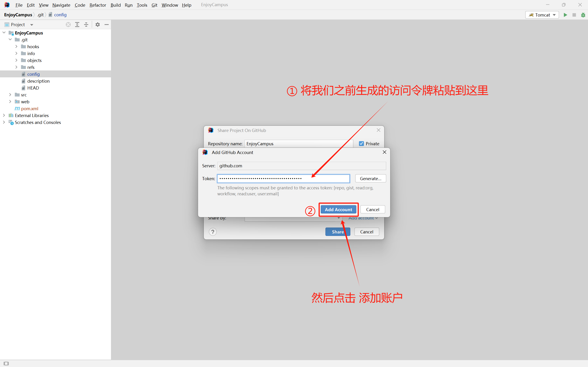Screen dimensions: 588x367
Task: Open the File menu
Action: [x=19, y=5]
